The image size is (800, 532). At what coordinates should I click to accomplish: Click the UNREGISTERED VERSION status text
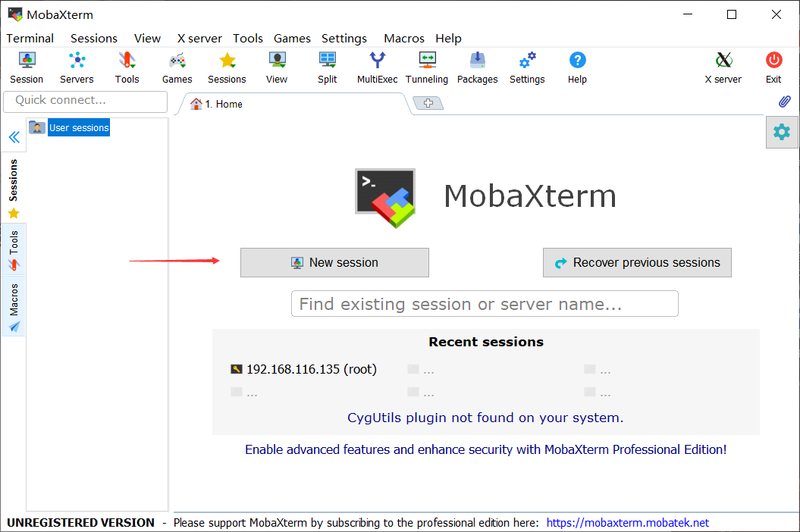coord(80,523)
